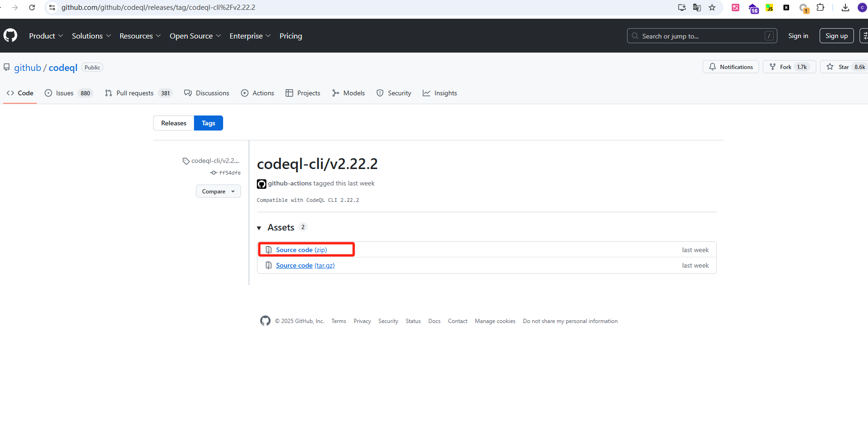Open footer Status link

click(413, 321)
